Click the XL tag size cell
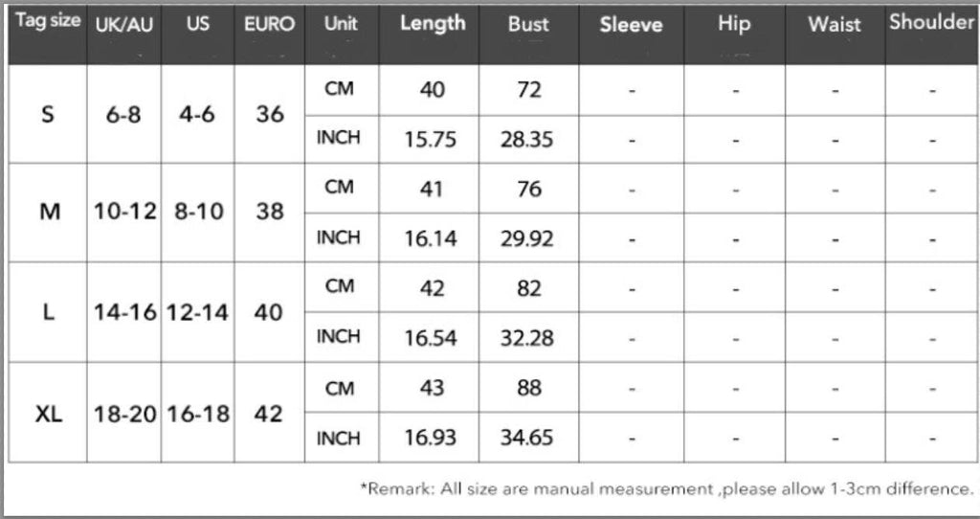Screen dimensions: 980x519 [48, 414]
